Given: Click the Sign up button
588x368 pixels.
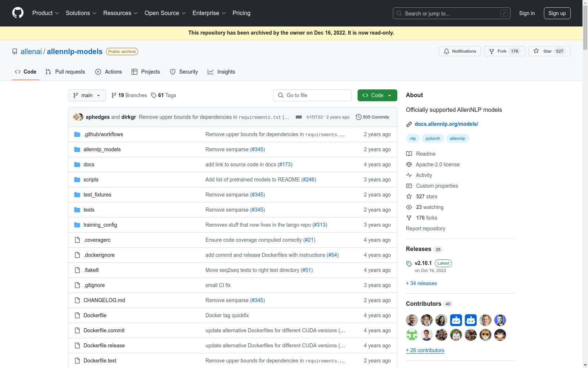Looking at the screenshot, I should (x=557, y=13).
